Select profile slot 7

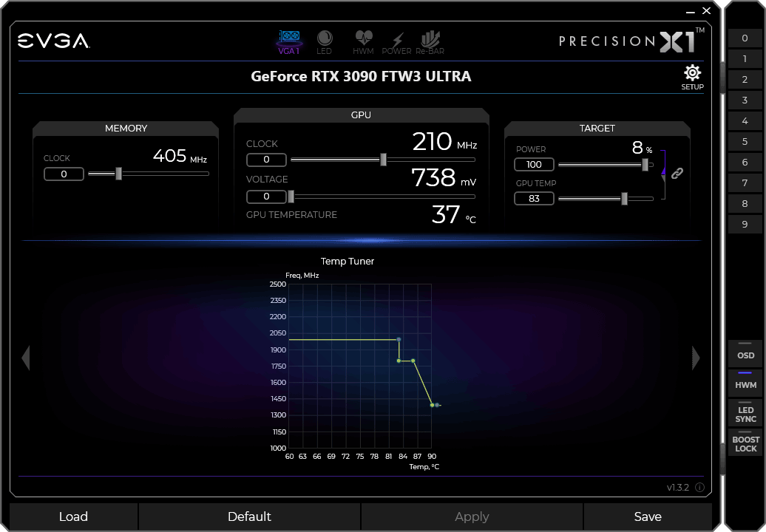coord(745,183)
